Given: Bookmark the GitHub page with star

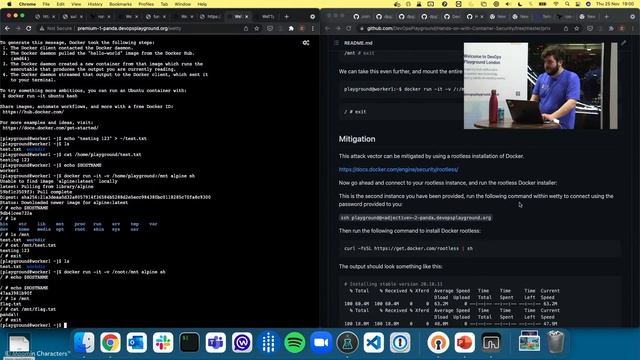Looking at the screenshot, I should (x=577, y=29).
